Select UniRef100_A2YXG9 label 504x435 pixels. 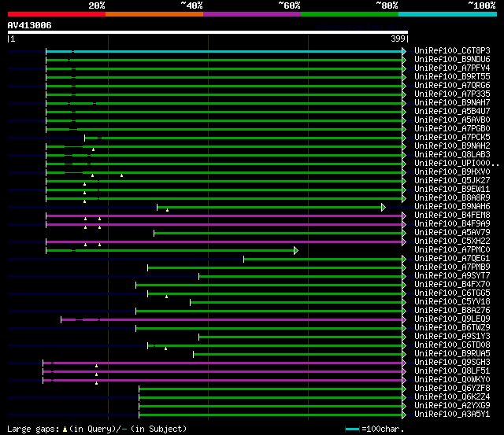point(452,406)
